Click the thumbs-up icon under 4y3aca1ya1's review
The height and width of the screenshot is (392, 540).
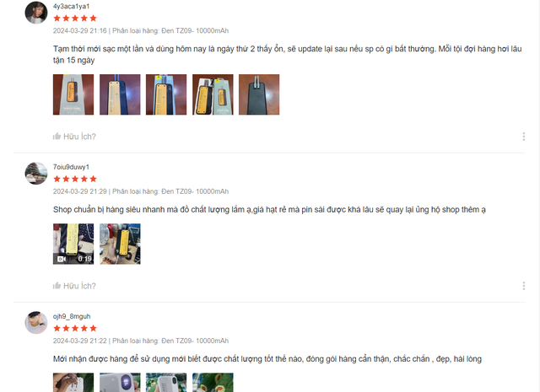tap(57, 137)
